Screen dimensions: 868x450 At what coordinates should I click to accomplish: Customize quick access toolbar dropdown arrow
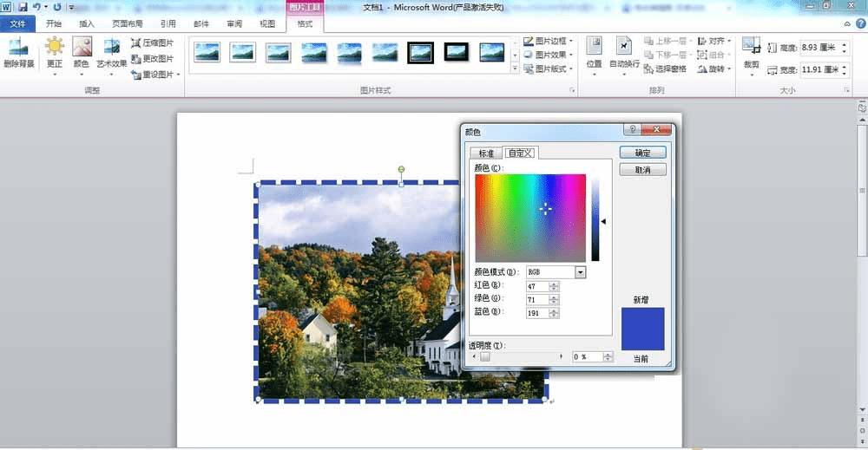point(71,7)
